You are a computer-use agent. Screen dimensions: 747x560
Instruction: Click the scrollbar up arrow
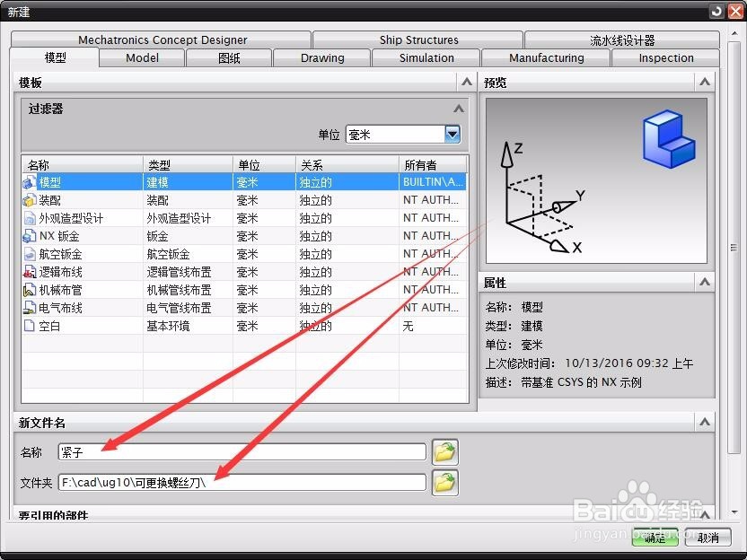[734, 34]
